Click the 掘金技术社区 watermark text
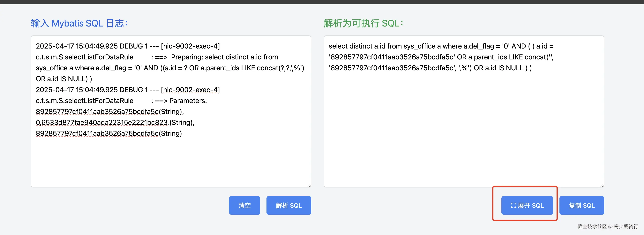 [x=592, y=226]
